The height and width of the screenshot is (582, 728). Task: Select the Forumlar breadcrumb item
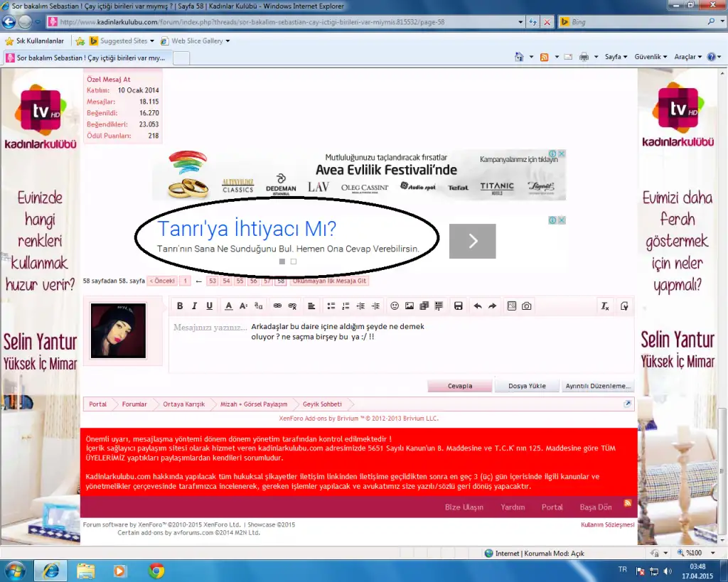tap(134, 404)
